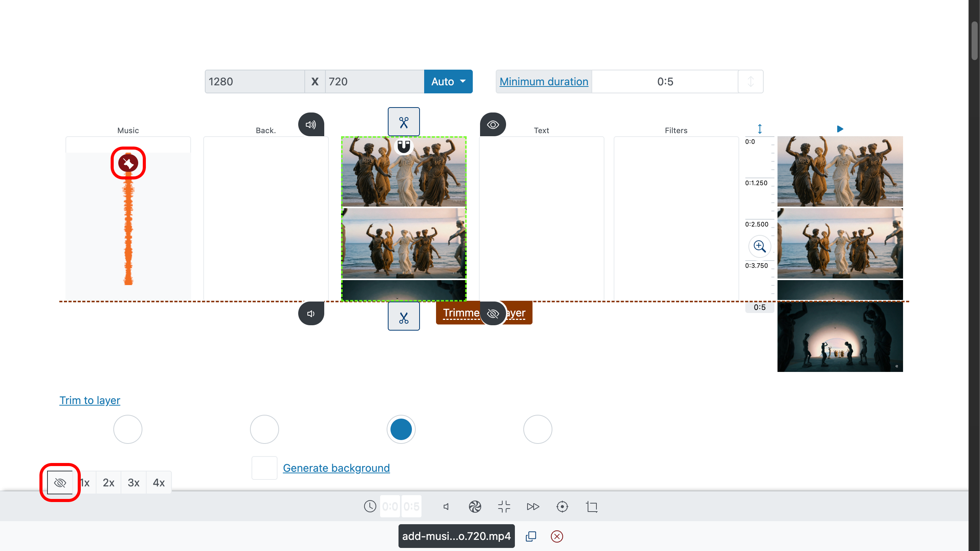The width and height of the screenshot is (980, 551).
Task: Click the crop icon in bottom toolbar
Action: [591, 507]
